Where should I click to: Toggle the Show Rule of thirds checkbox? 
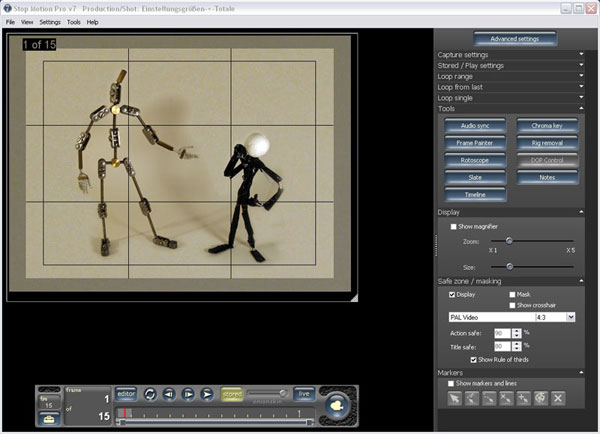[474, 359]
